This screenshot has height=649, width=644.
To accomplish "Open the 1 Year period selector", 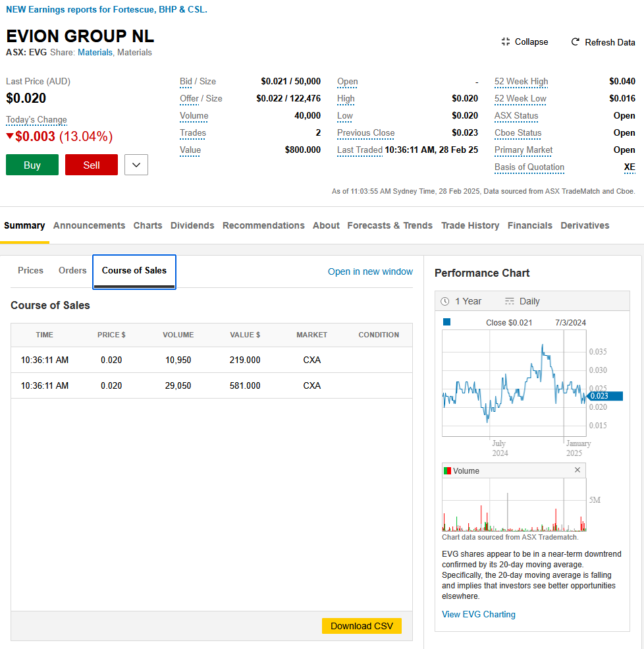I will point(461,301).
